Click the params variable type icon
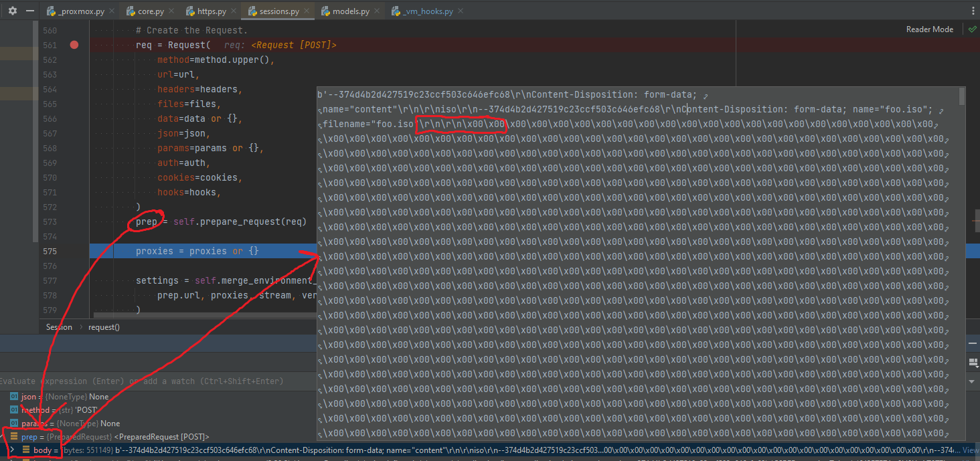Screen dimensions: 980x461 tap(14, 424)
